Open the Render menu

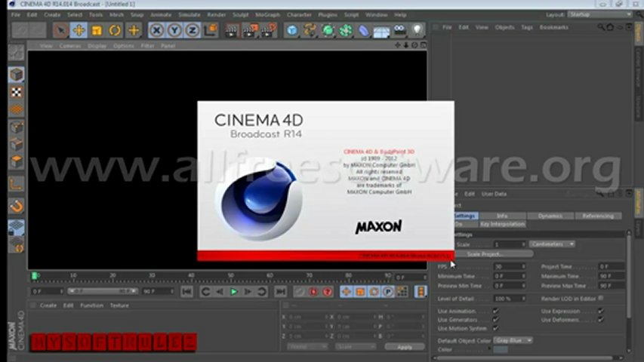[x=217, y=15]
